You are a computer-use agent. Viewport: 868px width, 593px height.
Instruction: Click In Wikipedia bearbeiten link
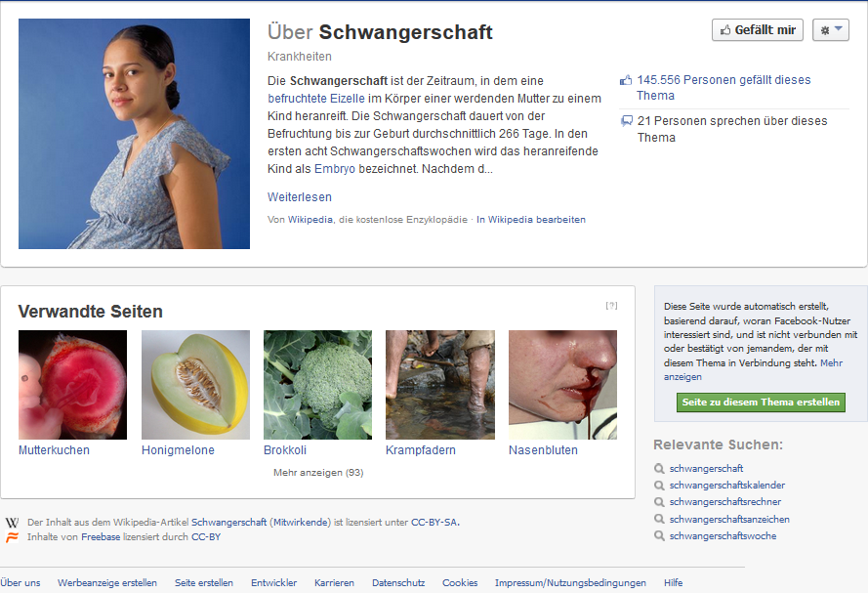[x=531, y=219]
